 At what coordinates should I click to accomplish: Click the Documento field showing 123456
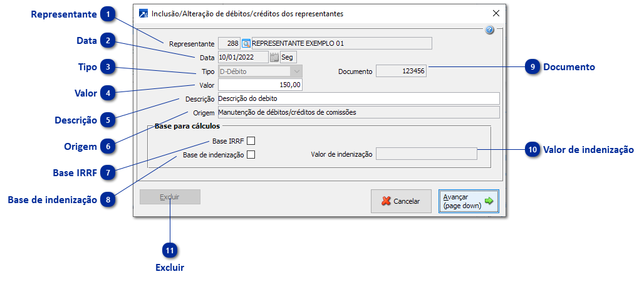402,71
